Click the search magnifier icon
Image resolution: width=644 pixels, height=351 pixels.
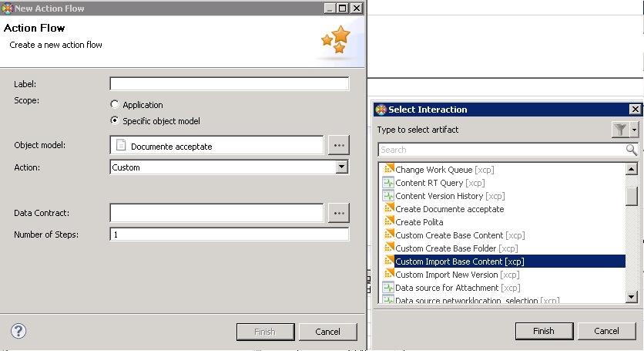click(631, 150)
